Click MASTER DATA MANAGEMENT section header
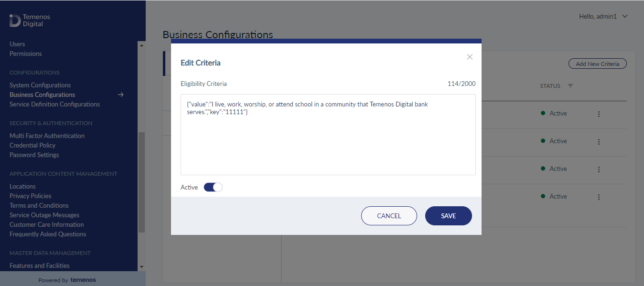Viewport: 644px width, 286px height. (x=50, y=253)
